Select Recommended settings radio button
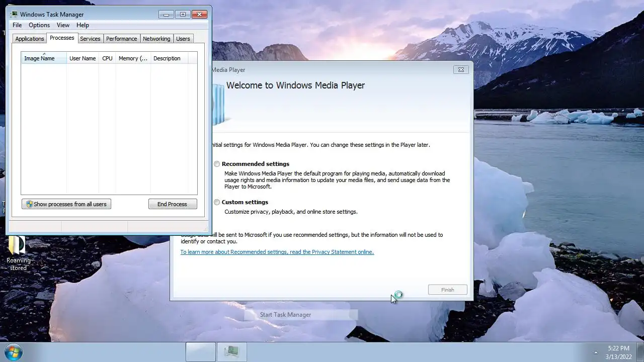The width and height of the screenshot is (644, 362). pos(217,164)
